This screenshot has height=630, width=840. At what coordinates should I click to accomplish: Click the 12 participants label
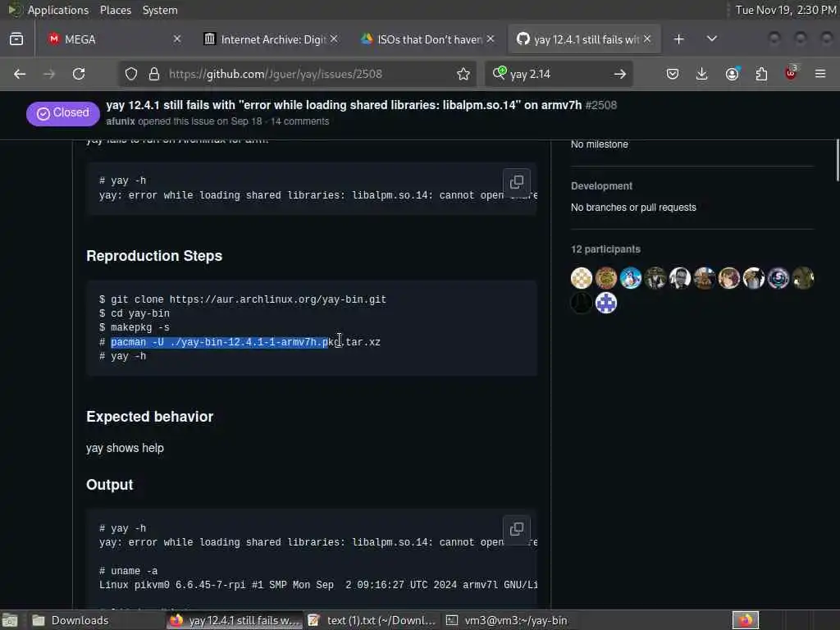coord(605,249)
